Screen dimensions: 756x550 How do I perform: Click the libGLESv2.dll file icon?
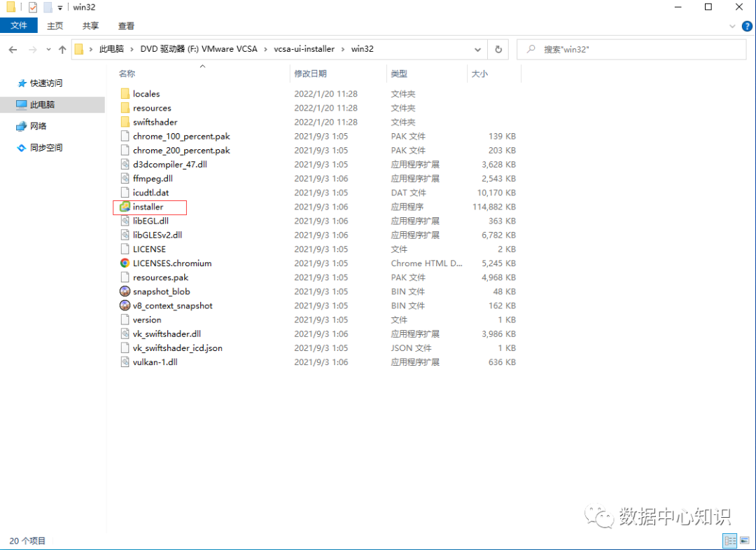click(125, 235)
